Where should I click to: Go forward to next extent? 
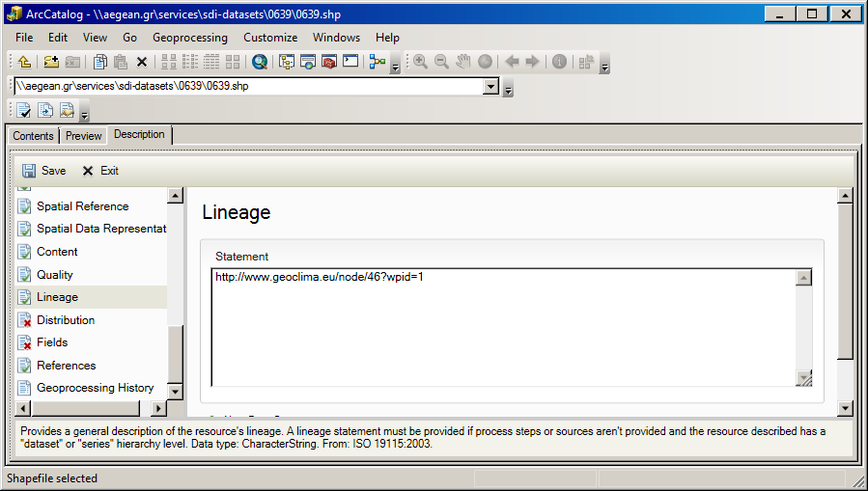point(533,62)
